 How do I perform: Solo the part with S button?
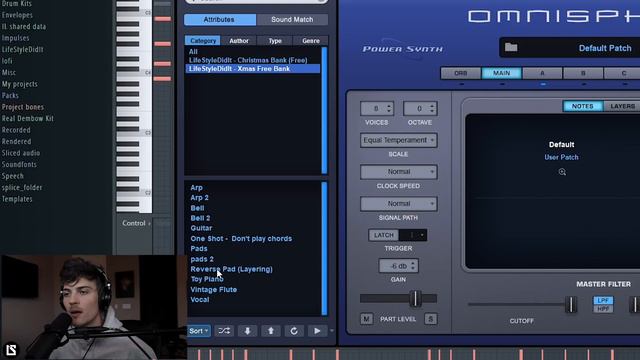click(x=430, y=319)
